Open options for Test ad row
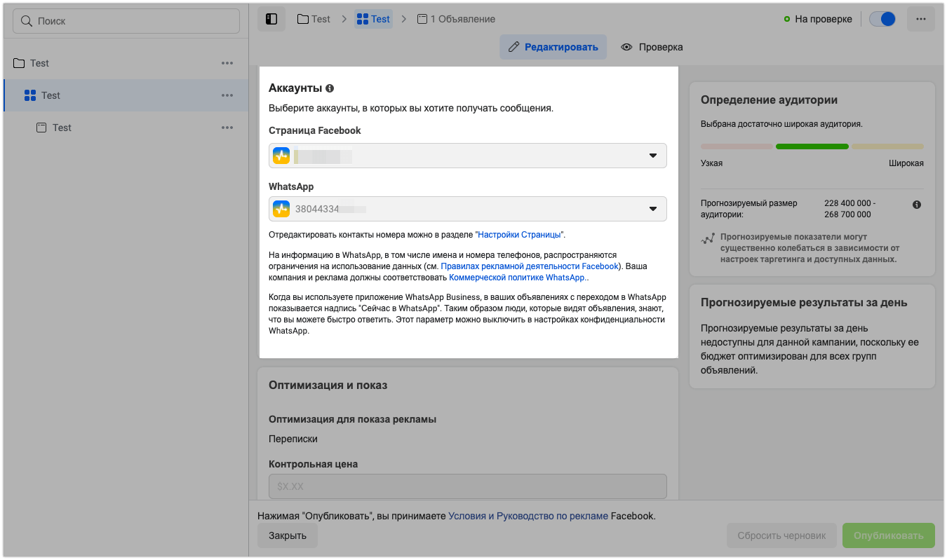Image resolution: width=947 pixels, height=560 pixels. 227,128
